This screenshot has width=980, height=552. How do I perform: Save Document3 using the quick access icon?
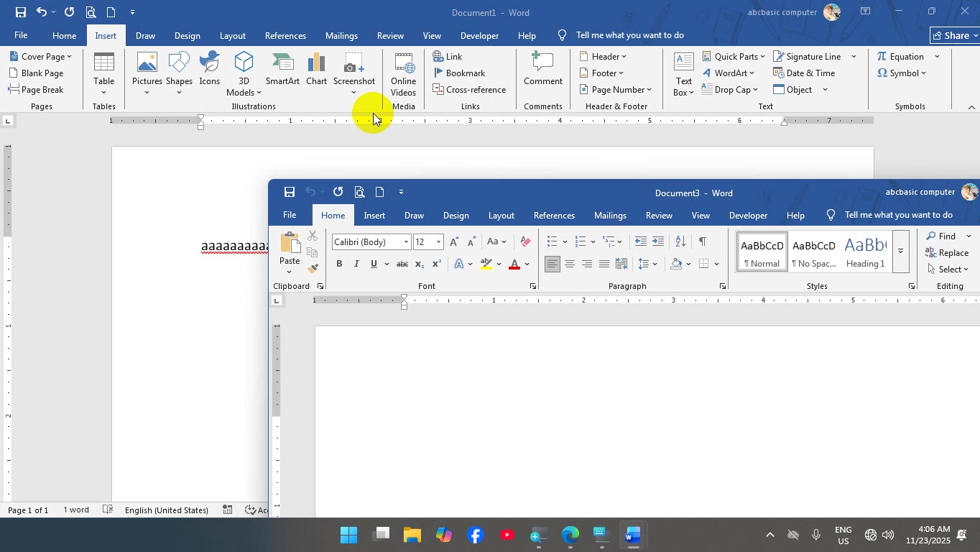(x=289, y=192)
